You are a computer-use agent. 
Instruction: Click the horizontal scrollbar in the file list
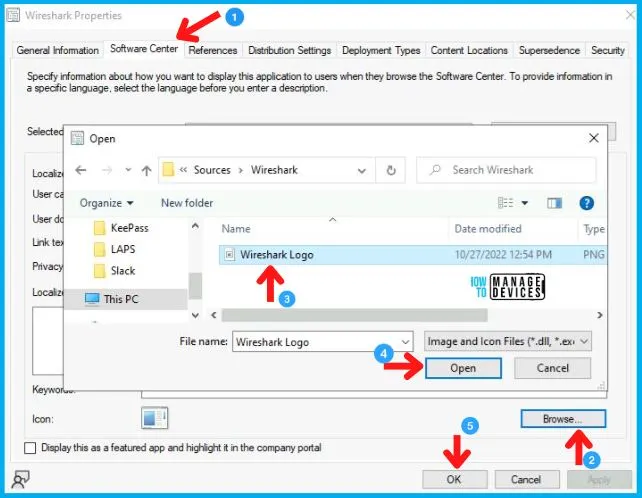coord(355,315)
